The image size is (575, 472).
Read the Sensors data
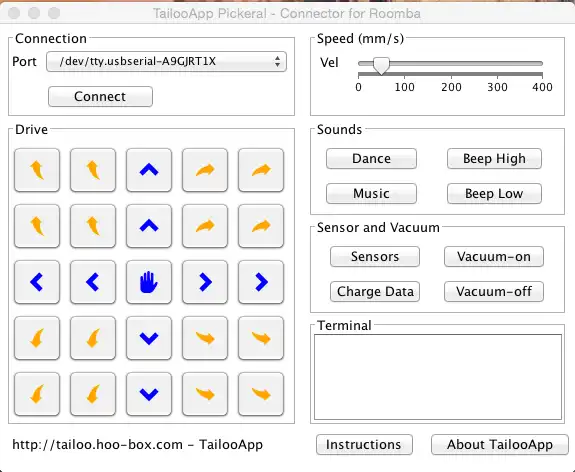(375, 256)
